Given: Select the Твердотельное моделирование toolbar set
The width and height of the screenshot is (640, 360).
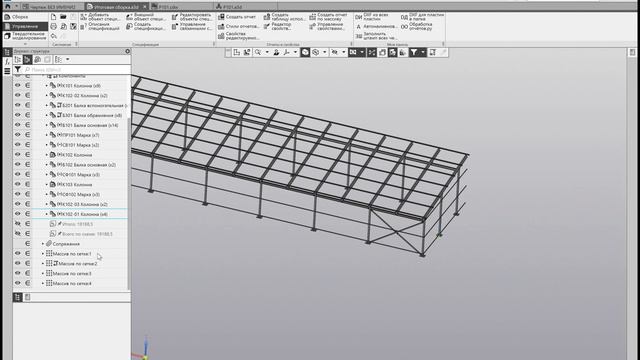Looking at the screenshot, I should point(25,36).
